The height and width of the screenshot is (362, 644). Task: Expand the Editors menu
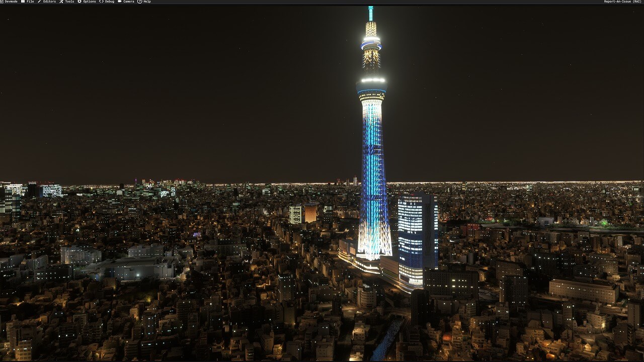click(49, 2)
